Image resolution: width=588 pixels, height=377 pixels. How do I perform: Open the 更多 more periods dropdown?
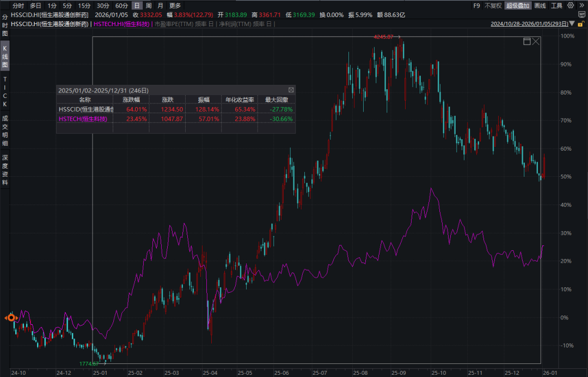point(175,5)
